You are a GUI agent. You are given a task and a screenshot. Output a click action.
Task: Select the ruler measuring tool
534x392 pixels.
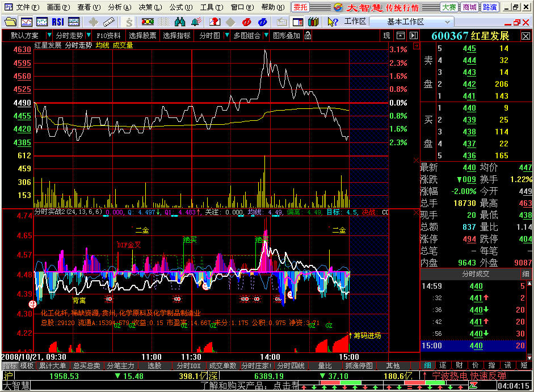tap(108, 22)
